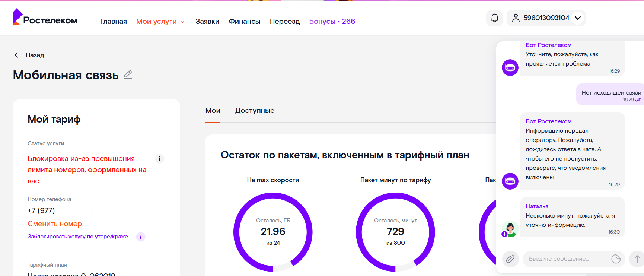644x276 pixels.
Task: Show info about the blocking status
Action: [160, 159]
